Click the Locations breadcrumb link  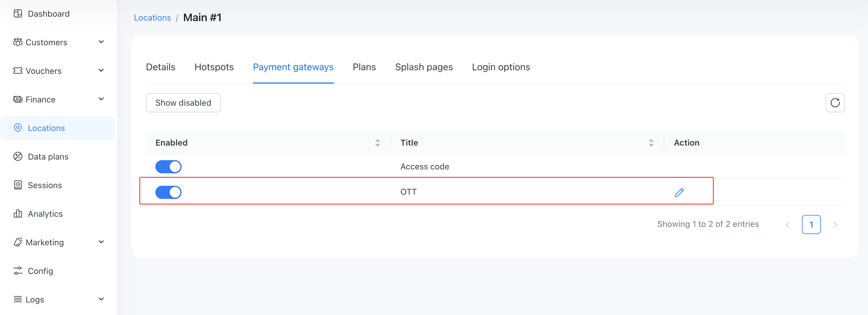click(152, 17)
